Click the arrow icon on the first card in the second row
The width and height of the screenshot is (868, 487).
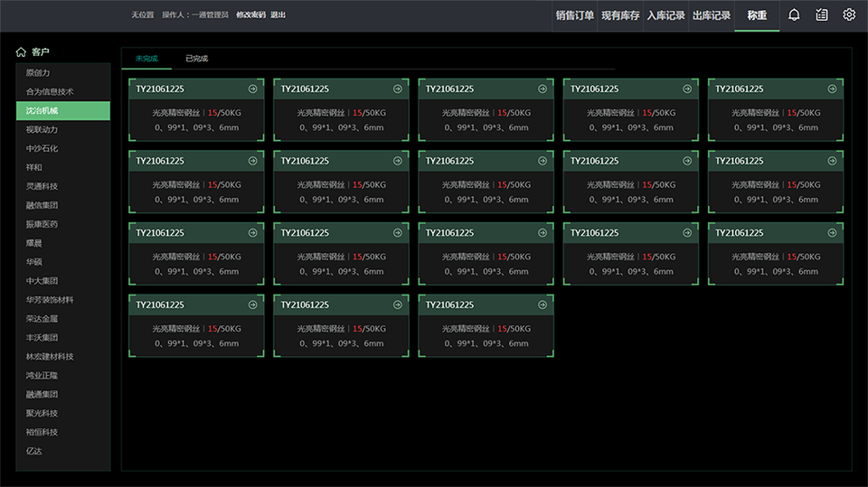click(253, 161)
